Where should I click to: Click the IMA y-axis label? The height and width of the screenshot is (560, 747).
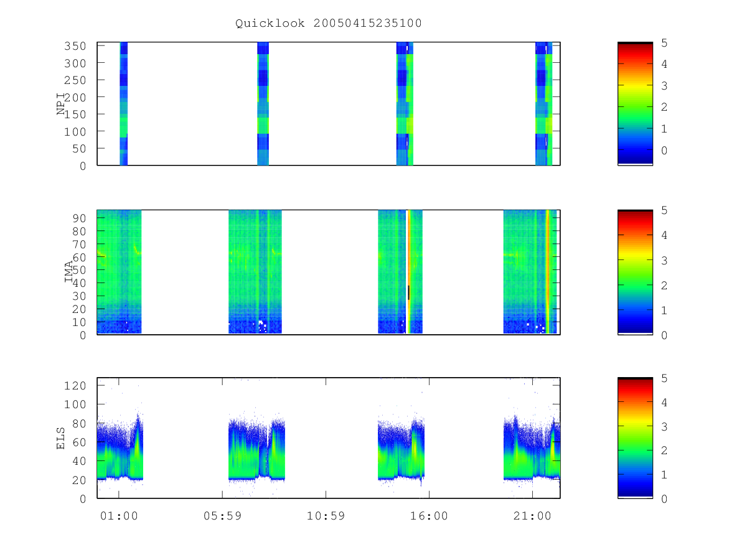(69, 272)
